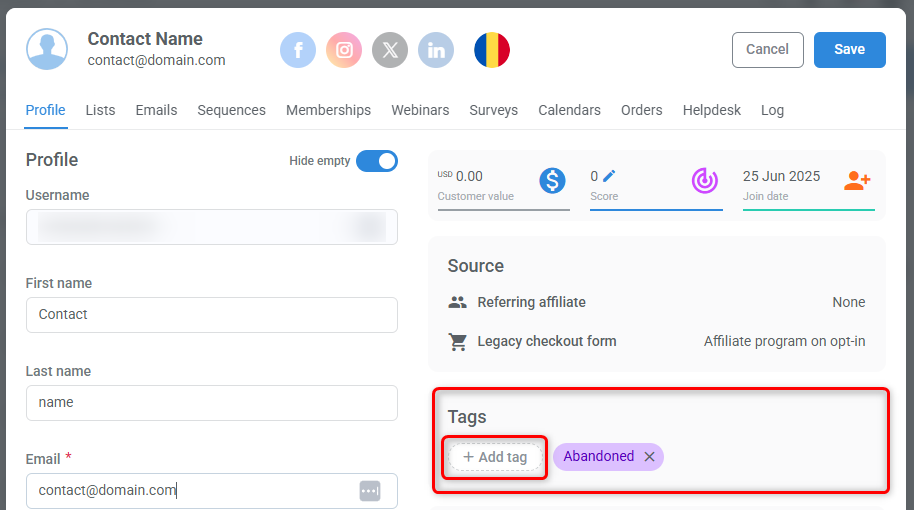Click the 25 Jun 2025 join date
Viewport: 914px width, 510px height.
[x=781, y=176]
